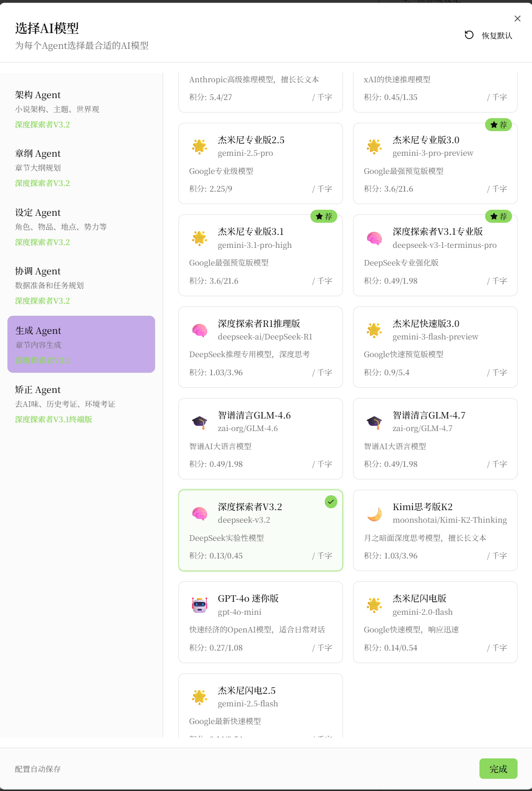The height and width of the screenshot is (791, 532).
Task: Pick the 杰米尼闪电版 gemini-2.0-flash card
Action: (x=435, y=622)
